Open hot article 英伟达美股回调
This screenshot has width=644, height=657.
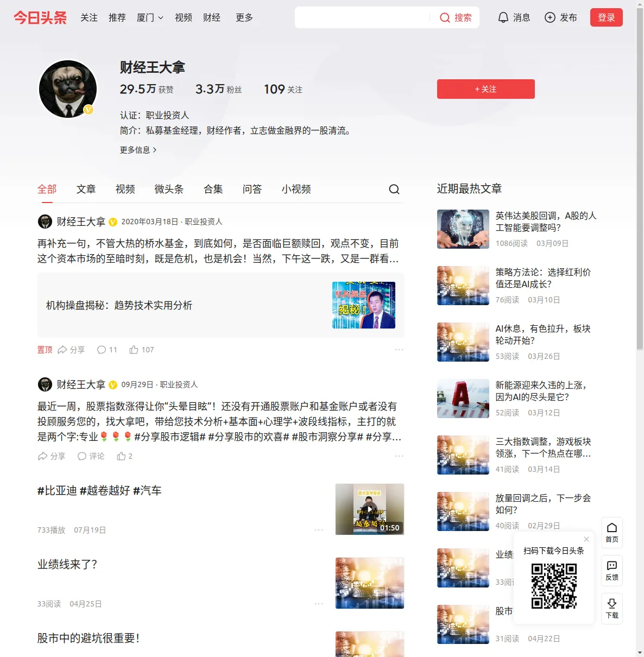point(546,222)
